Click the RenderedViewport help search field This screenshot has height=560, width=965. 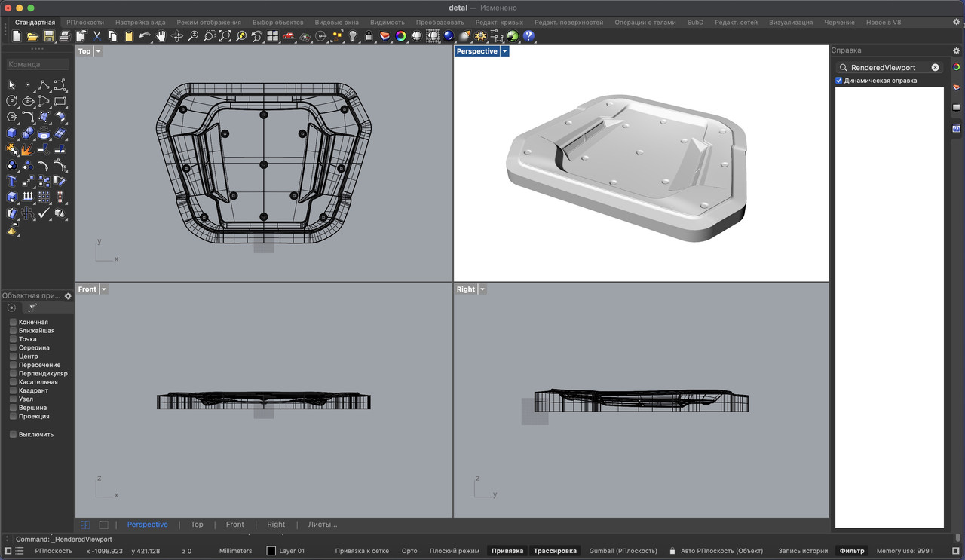pyautogui.click(x=890, y=67)
